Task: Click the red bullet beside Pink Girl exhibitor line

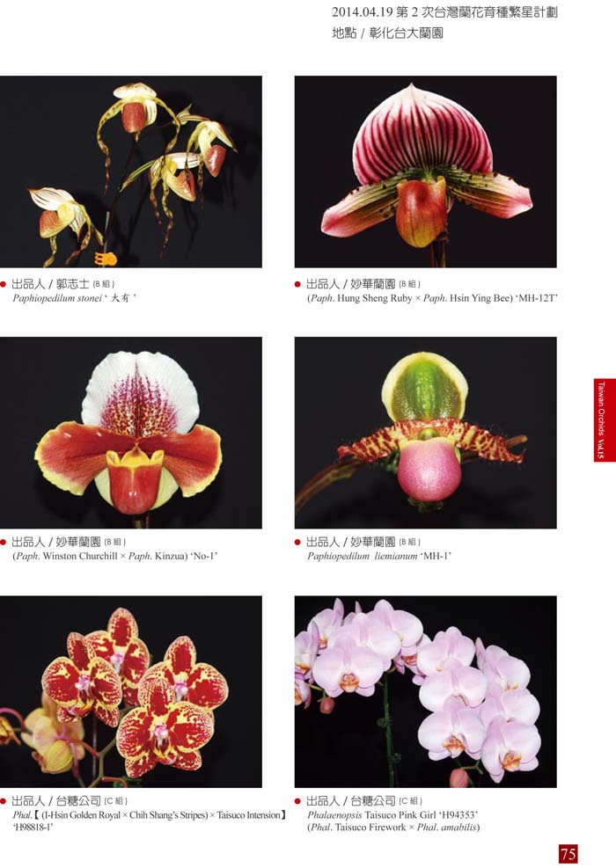Action: [x=298, y=801]
